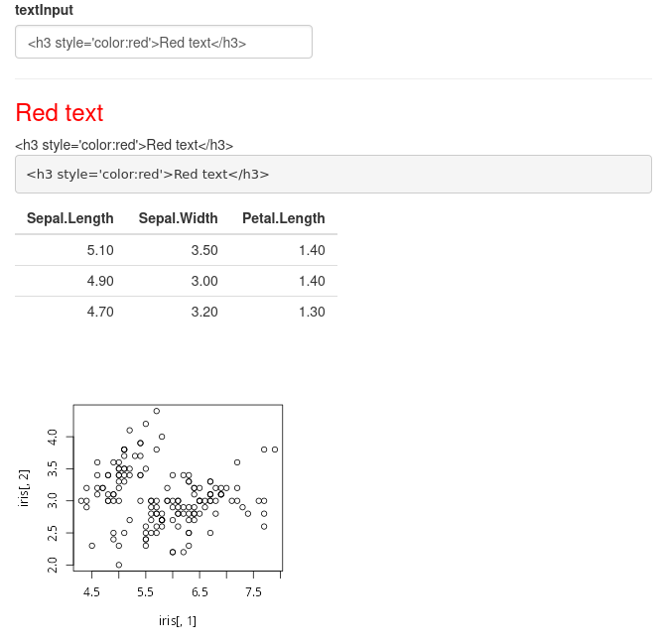
Task: Click the gray verbatim output box
Action: tap(333, 174)
